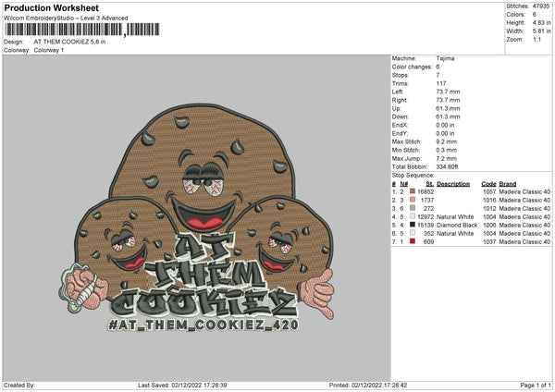This screenshot has height=392, width=555.
Task: Click the Trims value 117
Action: click(x=441, y=83)
